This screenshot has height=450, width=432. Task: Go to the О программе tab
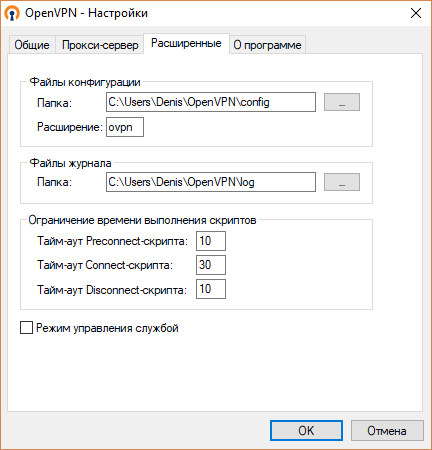pos(267,45)
